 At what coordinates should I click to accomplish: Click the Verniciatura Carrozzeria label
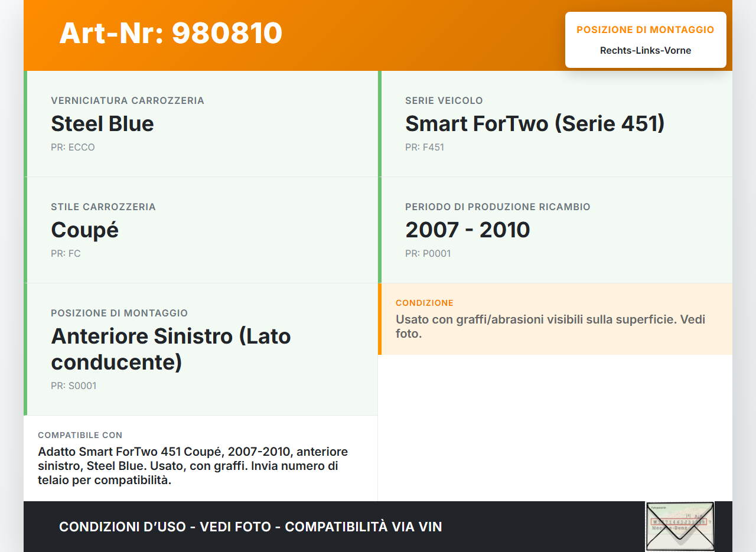coord(128,101)
